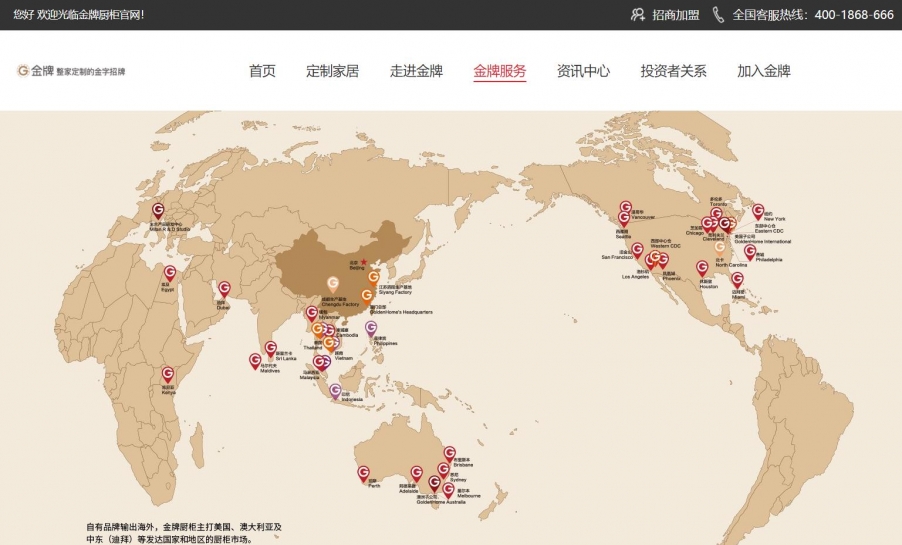Click the Chengdu Factory white pin
This screenshot has height=545, width=902.
(x=332, y=284)
